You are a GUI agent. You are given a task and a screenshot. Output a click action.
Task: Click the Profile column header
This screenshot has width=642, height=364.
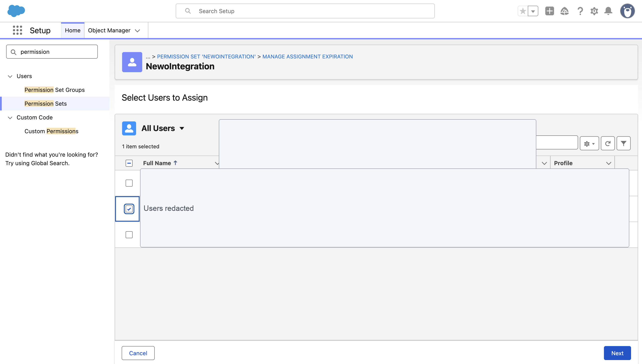coord(563,163)
